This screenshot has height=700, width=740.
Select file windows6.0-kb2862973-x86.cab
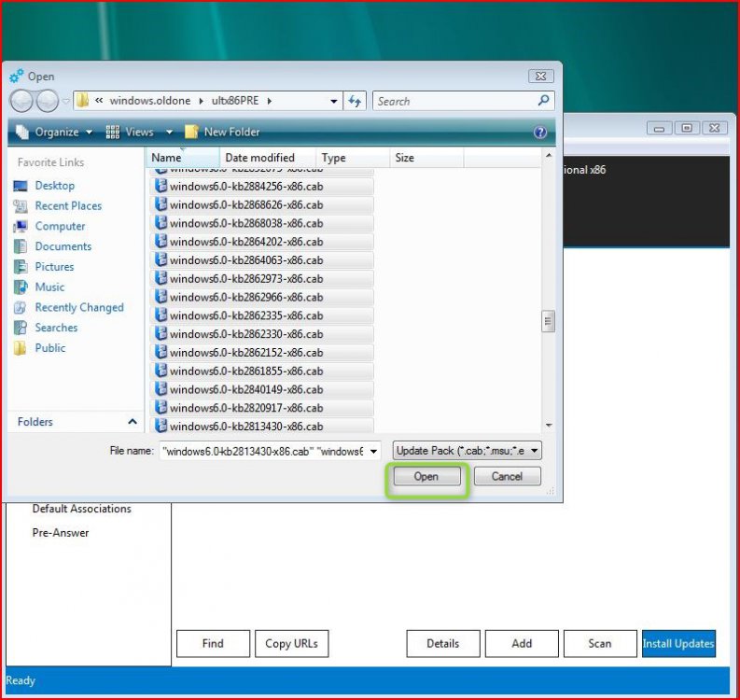pos(262,278)
